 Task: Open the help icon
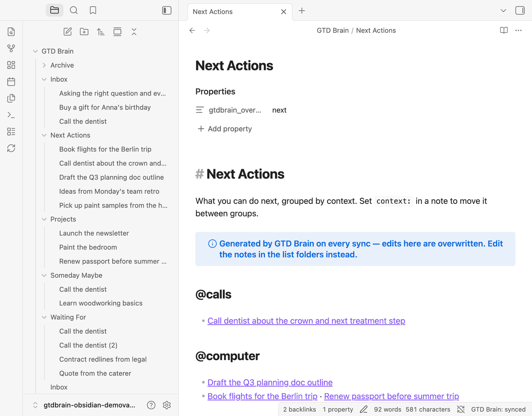(151, 405)
